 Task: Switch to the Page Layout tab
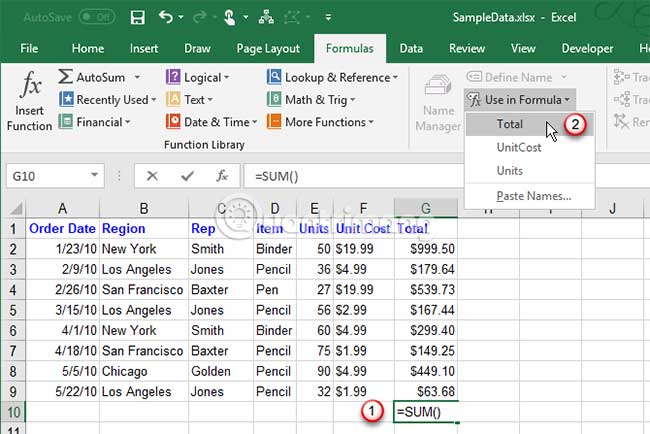click(x=268, y=48)
